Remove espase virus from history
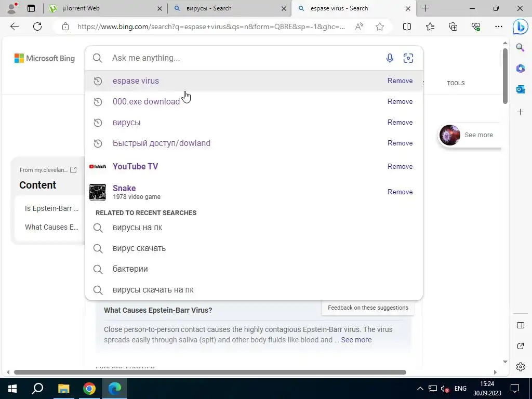The width and height of the screenshot is (532, 399). pos(400,81)
